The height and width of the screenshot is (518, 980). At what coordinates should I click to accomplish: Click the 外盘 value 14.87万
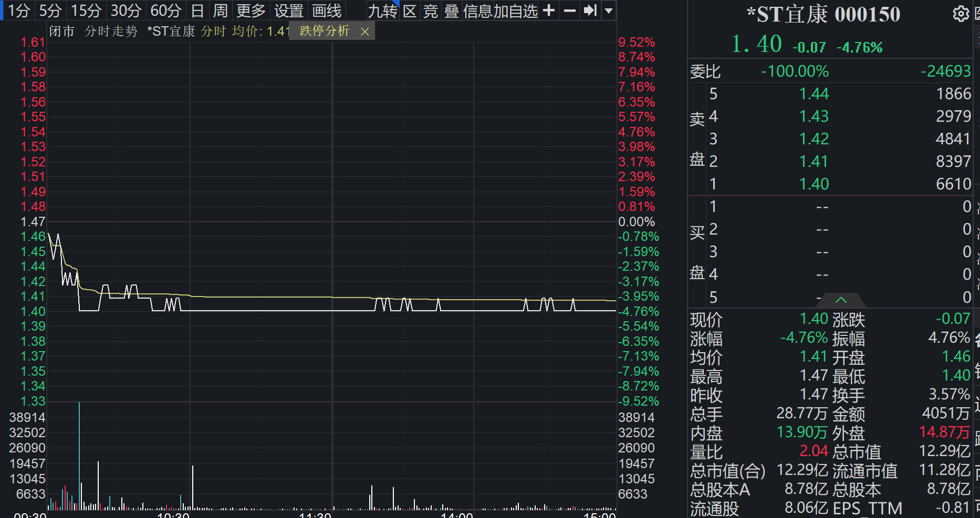click(945, 432)
